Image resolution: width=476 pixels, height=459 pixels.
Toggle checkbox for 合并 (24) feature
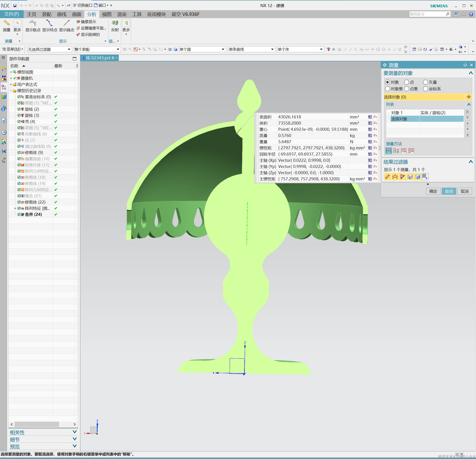pyautogui.click(x=19, y=214)
